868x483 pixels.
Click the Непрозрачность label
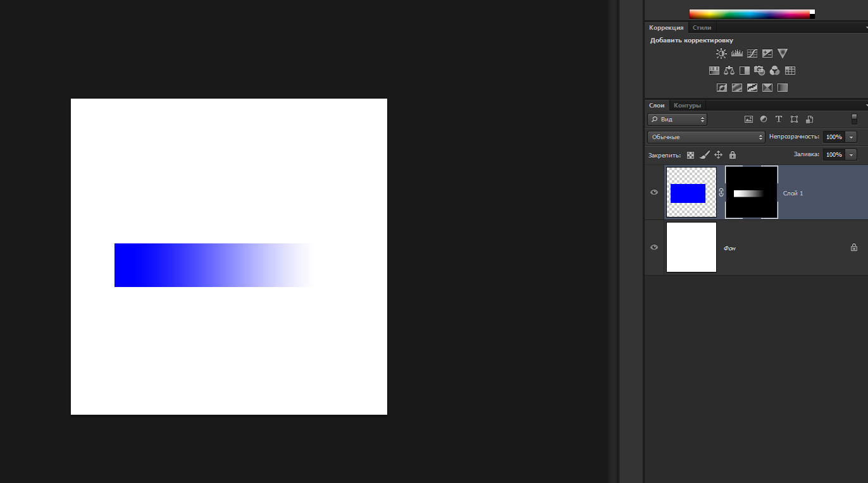(794, 137)
